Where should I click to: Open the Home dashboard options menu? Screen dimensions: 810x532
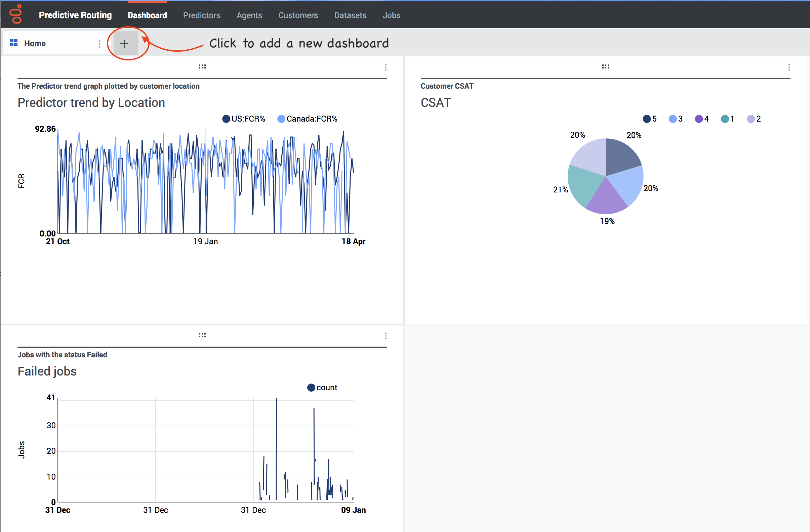pos(99,43)
